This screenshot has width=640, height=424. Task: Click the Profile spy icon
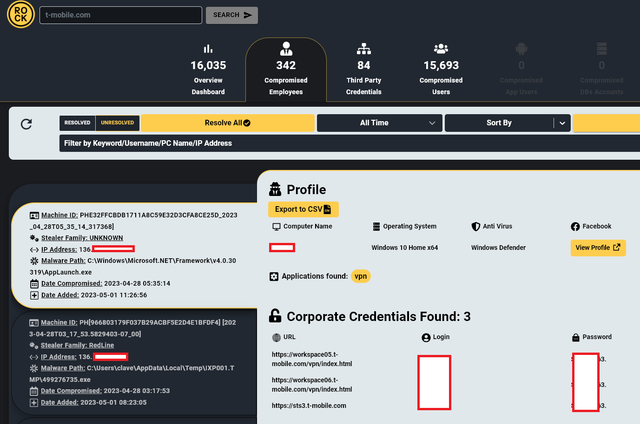(x=275, y=189)
